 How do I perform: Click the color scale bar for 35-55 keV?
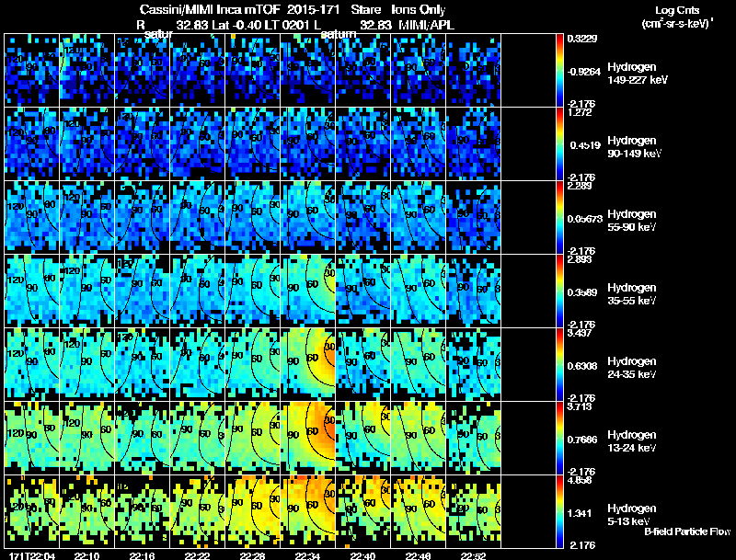559,291
